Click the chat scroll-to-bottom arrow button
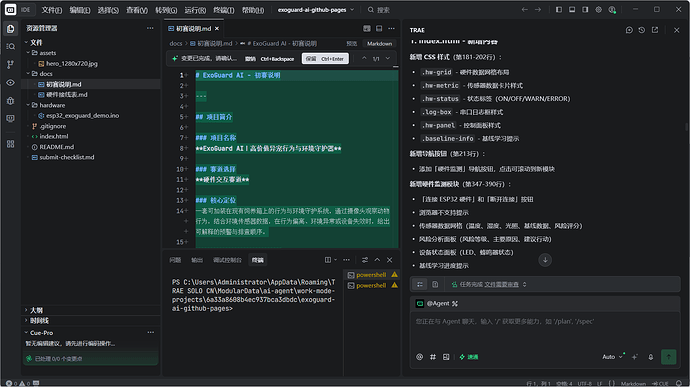 pyautogui.click(x=545, y=260)
